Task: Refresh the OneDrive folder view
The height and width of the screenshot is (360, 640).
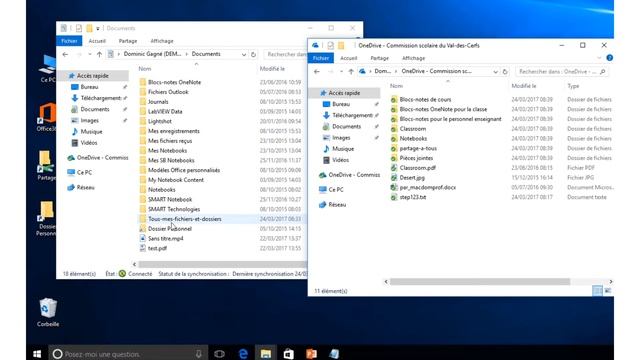Action: [505, 72]
